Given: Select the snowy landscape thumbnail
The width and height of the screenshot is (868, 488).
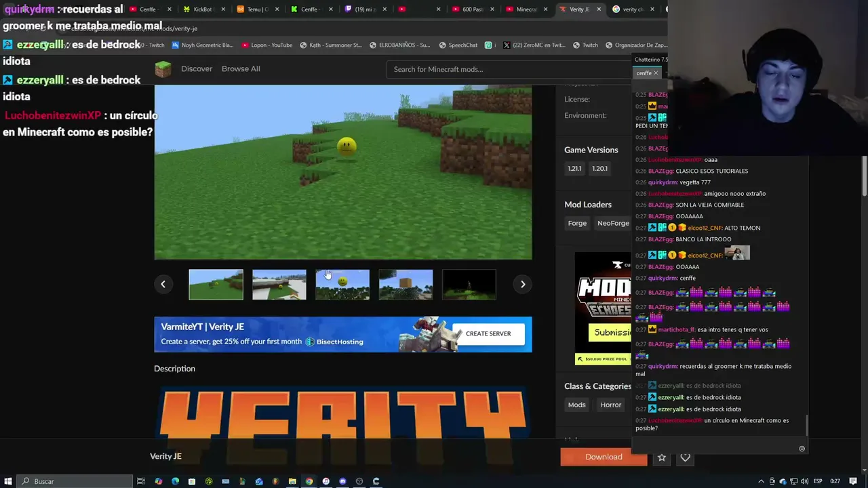Looking at the screenshot, I should pyautogui.click(x=279, y=285).
